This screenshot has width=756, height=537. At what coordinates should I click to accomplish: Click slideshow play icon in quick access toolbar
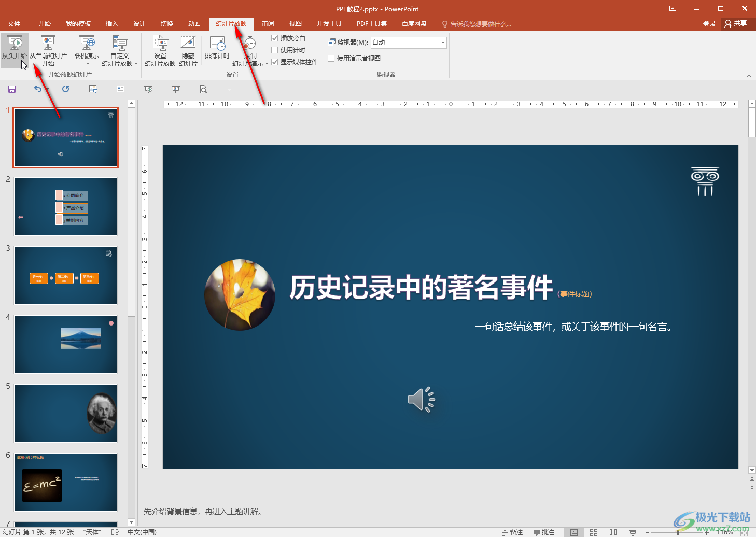point(148,89)
